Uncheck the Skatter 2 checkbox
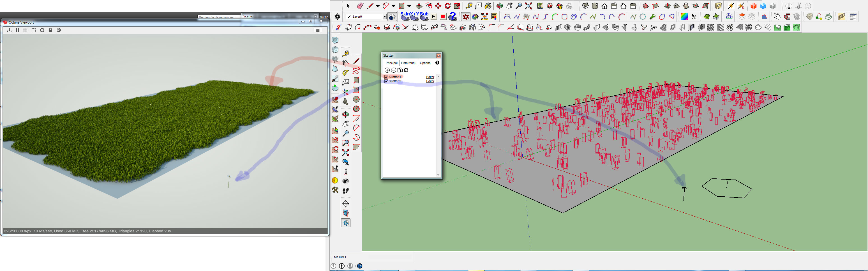This screenshot has width=868, height=271. pyautogui.click(x=386, y=81)
